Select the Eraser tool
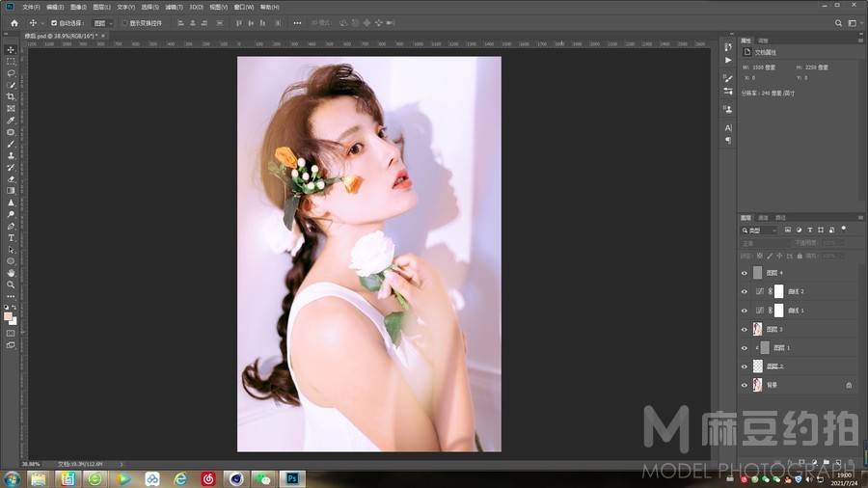Screen dimensions: 868x488 [11, 178]
